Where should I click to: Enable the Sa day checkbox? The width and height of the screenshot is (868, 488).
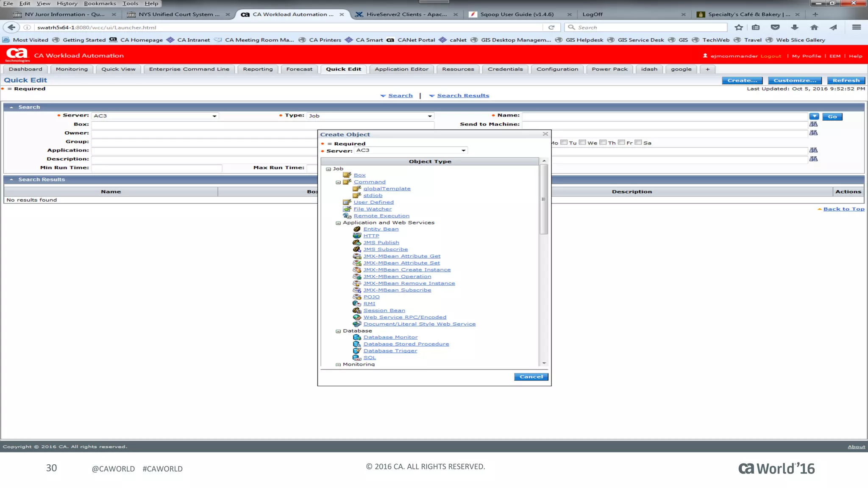pyautogui.click(x=639, y=142)
